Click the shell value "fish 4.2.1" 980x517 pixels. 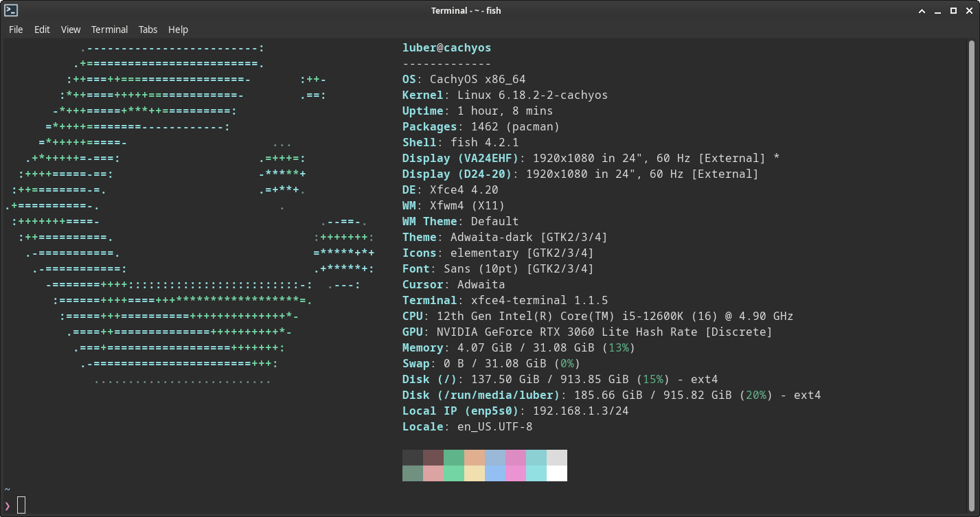[485, 143]
